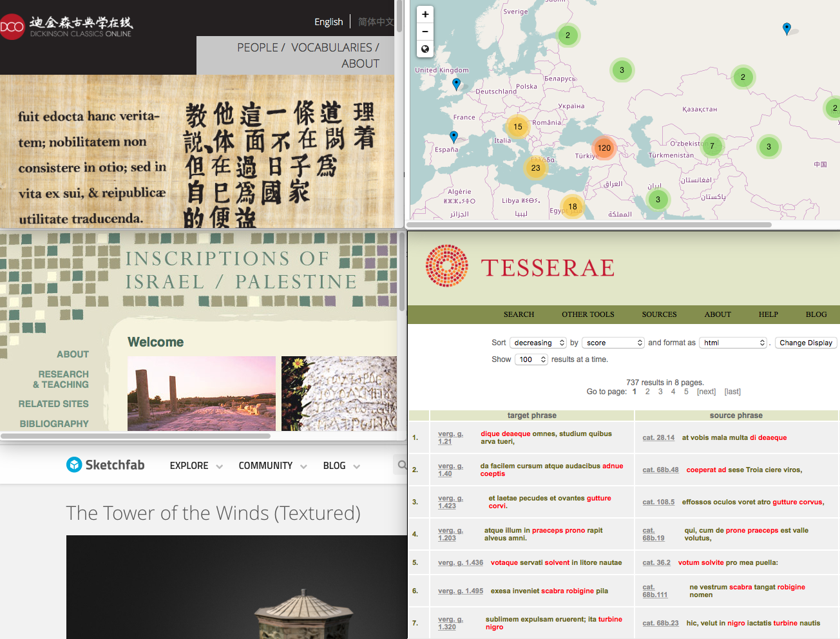Click the DCO Dickinson Classics logo

click(66, 26)
